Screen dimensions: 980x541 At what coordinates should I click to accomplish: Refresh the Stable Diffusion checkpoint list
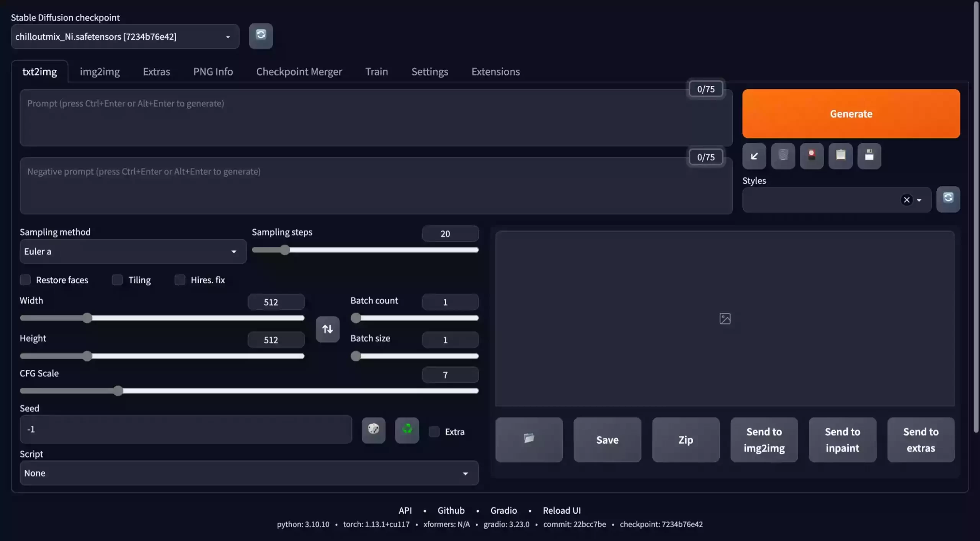pyautogui.click(x=261, y=36)
